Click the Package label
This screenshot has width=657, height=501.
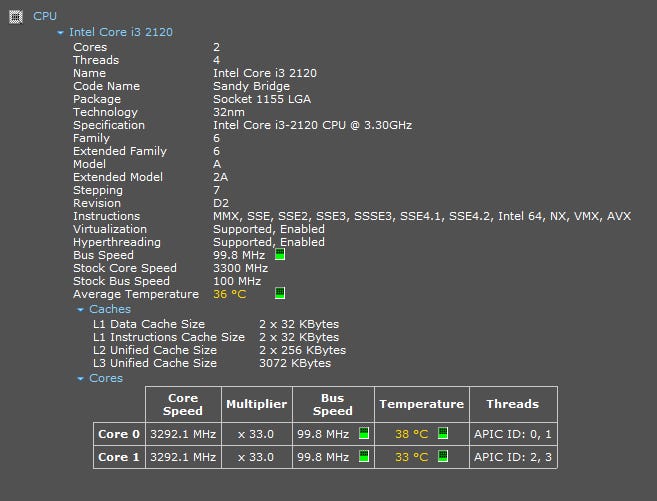(x=97, y=99)
